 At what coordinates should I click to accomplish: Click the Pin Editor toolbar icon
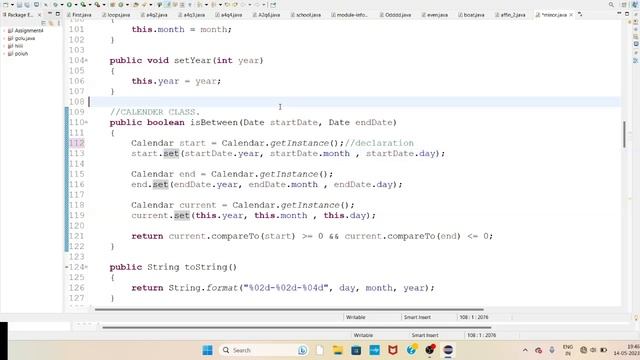(x=273, y=5)
